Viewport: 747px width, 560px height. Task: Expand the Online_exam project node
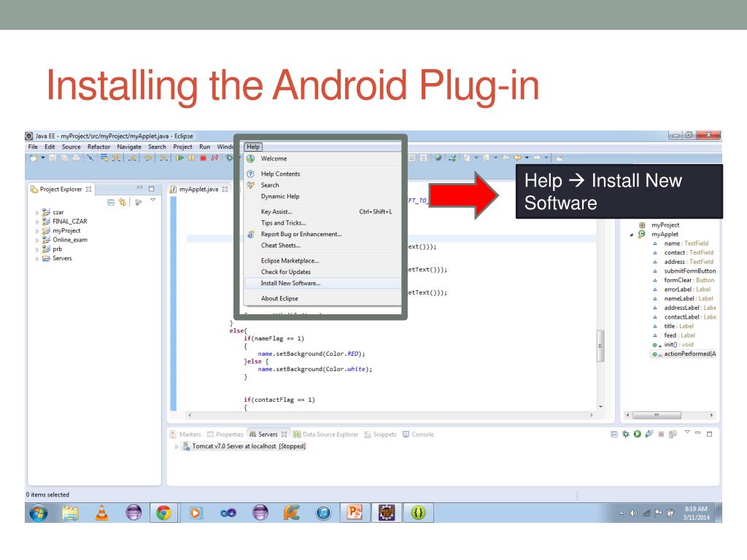(x=37, y=241)
